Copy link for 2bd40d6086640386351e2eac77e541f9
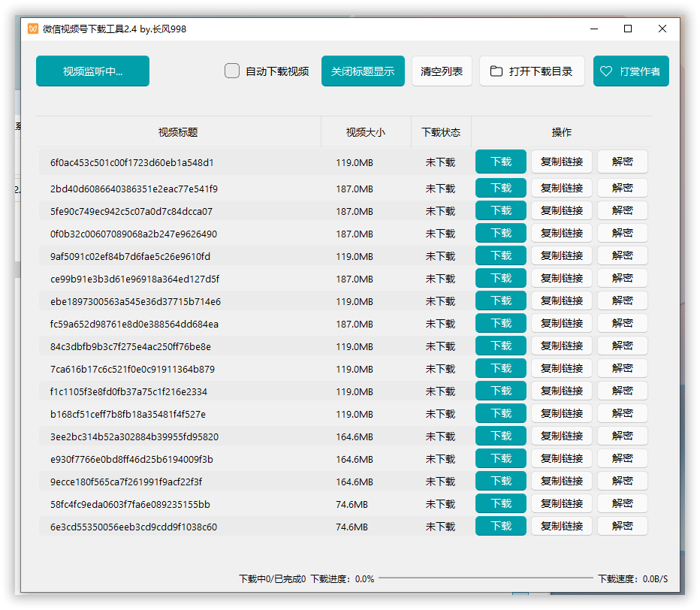 pyautogui.click(x=562, y=188)
